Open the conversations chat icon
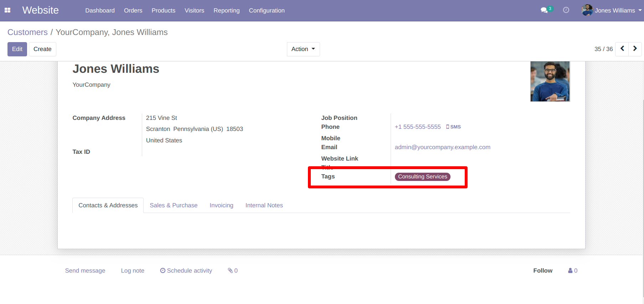This screenshot has width=644, height=304. click(x=544, y=10)
